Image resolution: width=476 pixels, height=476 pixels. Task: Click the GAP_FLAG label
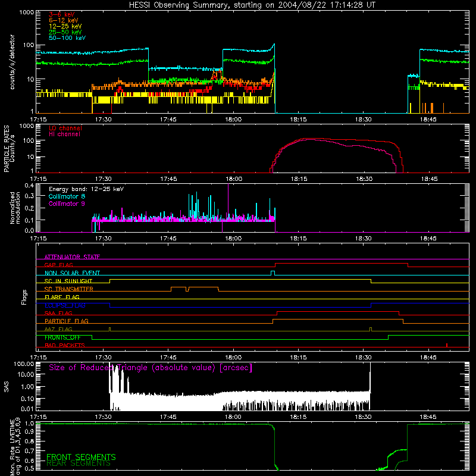click(58, 265)
